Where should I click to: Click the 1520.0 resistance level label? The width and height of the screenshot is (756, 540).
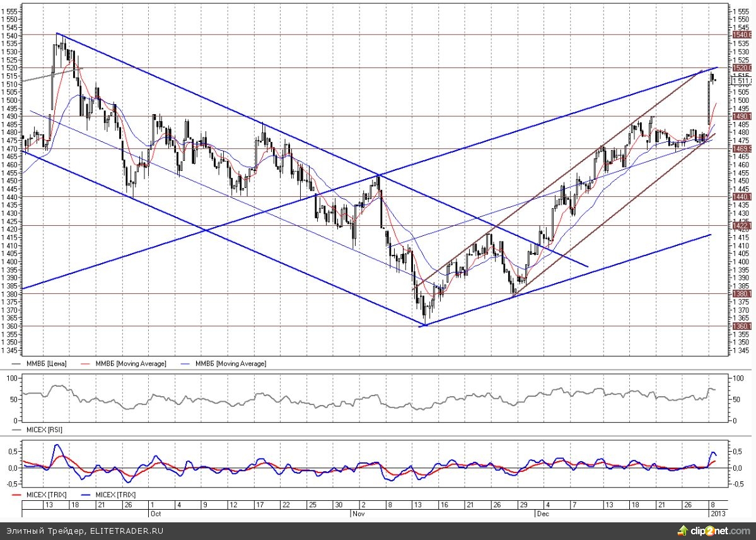point(741,67)
